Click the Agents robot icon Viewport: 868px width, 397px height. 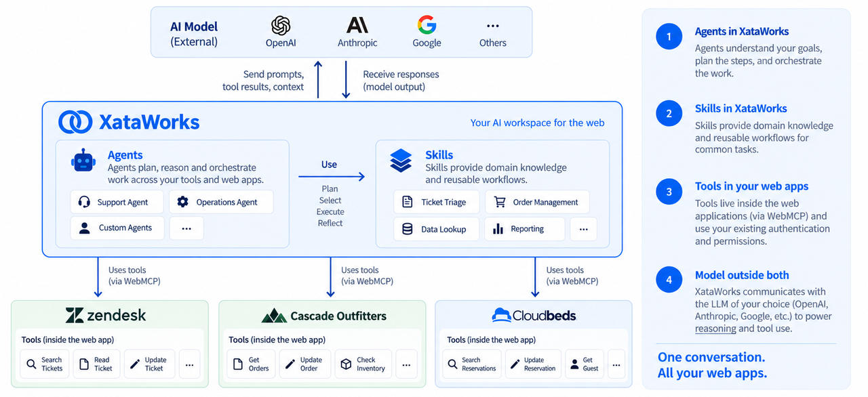point(83,161)
